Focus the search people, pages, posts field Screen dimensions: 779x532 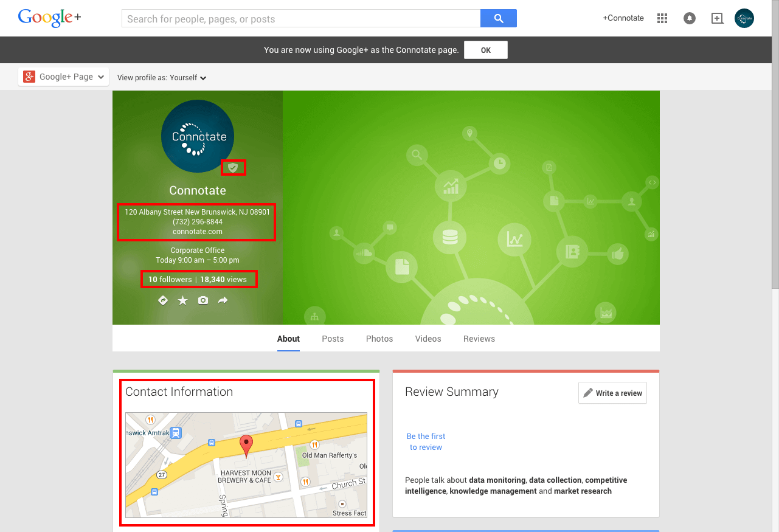[x=301, y=19]
